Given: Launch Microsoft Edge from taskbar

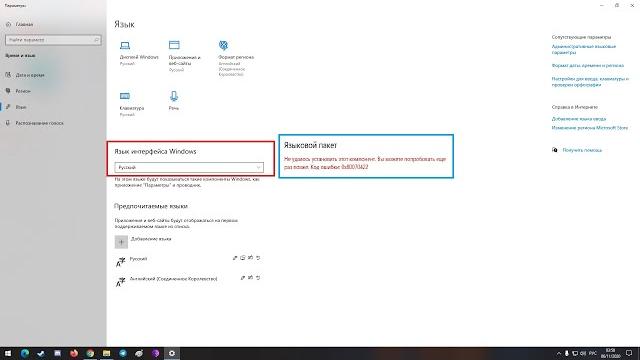Looking at the screenshot, I should [x=25, y=353].
